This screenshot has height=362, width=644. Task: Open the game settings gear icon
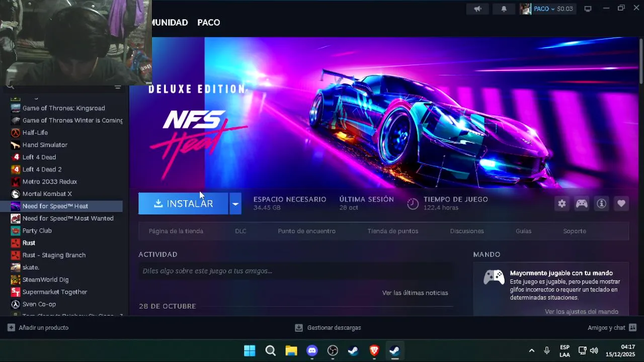562,204
